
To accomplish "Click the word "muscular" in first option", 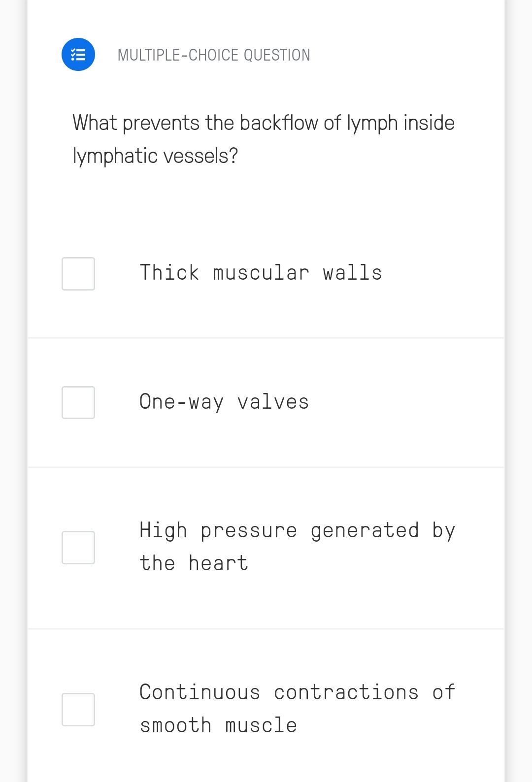I will [261, 273].
